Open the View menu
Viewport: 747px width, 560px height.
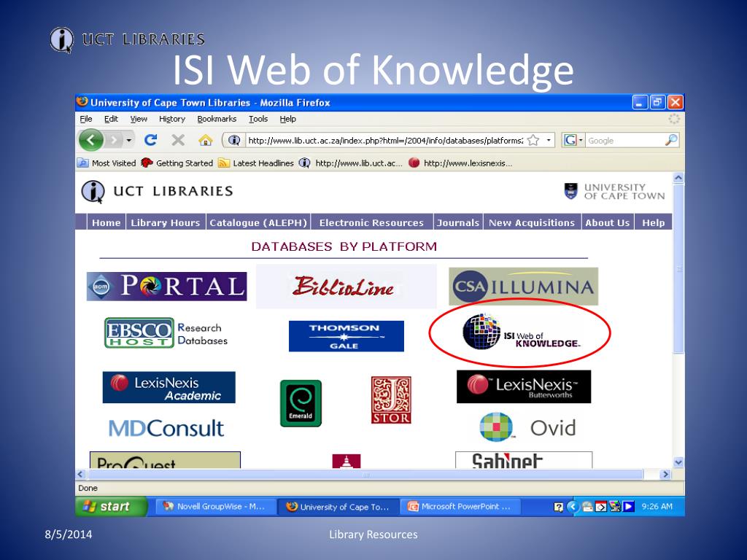pos(139,119)
